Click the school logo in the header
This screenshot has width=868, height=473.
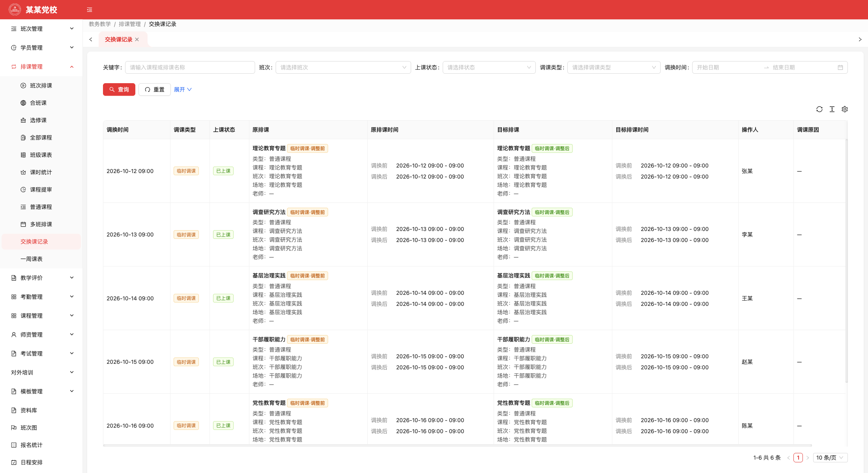click(15, 9)
